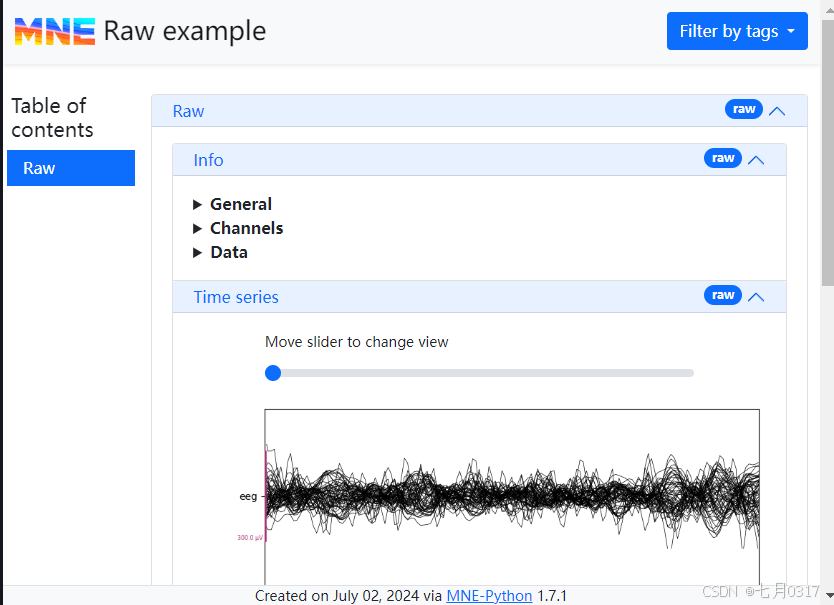Viewport: 834px width, 605px height.
Task: Collapse the Raw section with chevron
Action: pyautogui.click(x=776, y=111)
